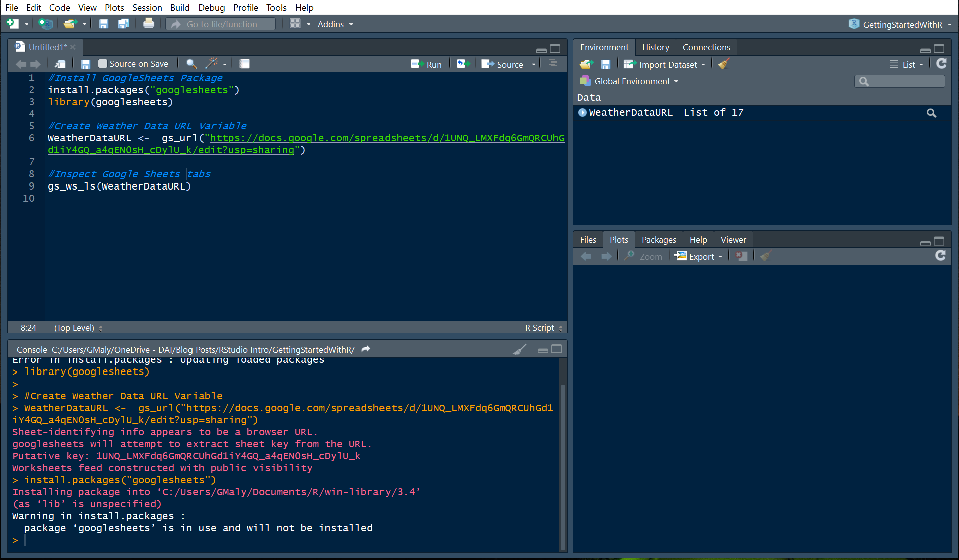
Task: Open Source button options dropdown arrow
Action: pyautogui.click(x=533, y=65)
